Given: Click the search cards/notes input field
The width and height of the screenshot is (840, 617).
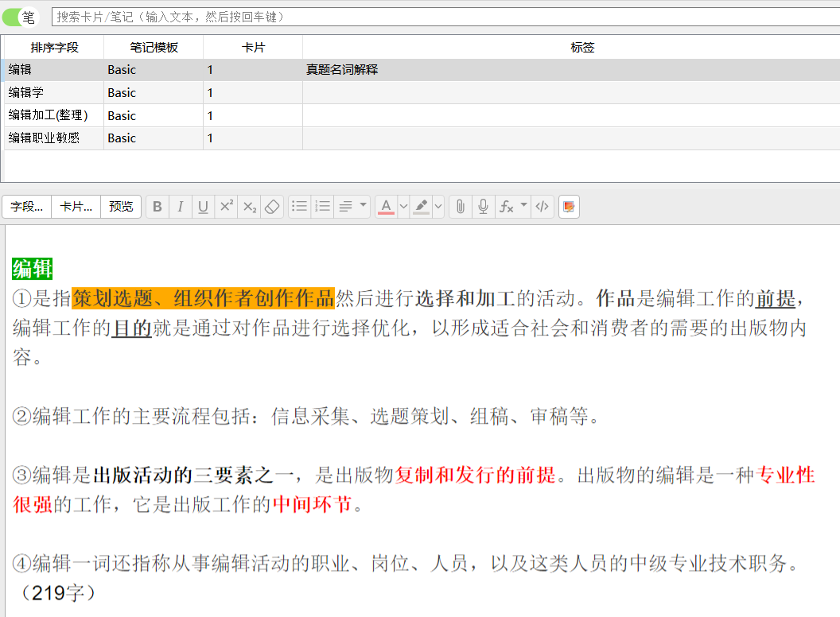Looking at the screenshot, I should (445, 17).
